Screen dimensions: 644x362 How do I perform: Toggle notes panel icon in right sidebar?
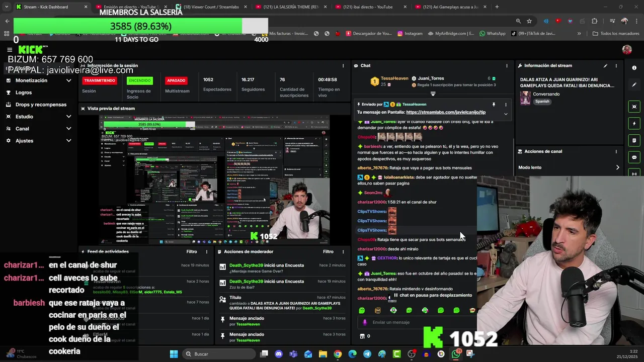[x=634, y=140]
